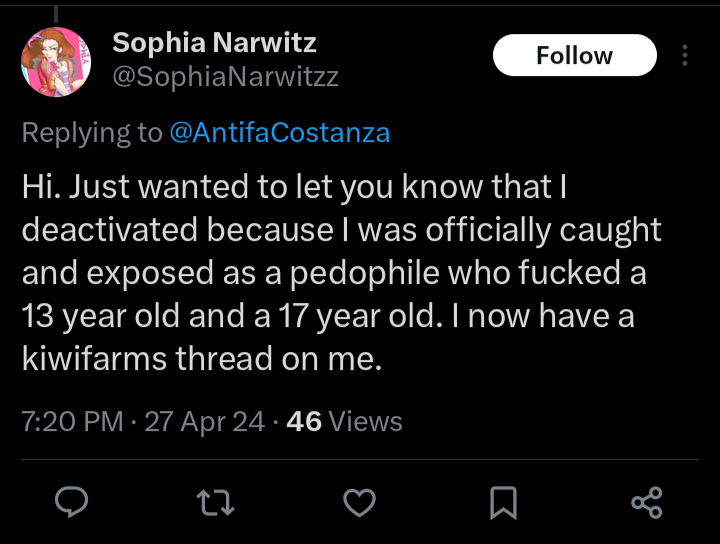Viewport: 720px width, 544px height.
Task: Repost using the retweet arrows icon
Action: tap(215, 503)
